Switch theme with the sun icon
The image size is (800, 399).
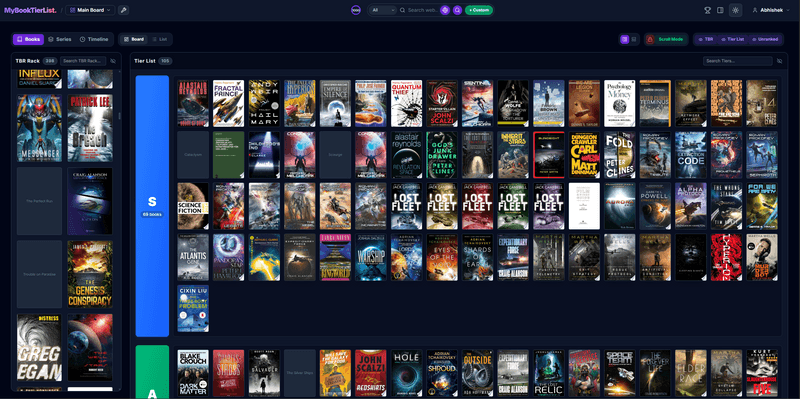735,10
